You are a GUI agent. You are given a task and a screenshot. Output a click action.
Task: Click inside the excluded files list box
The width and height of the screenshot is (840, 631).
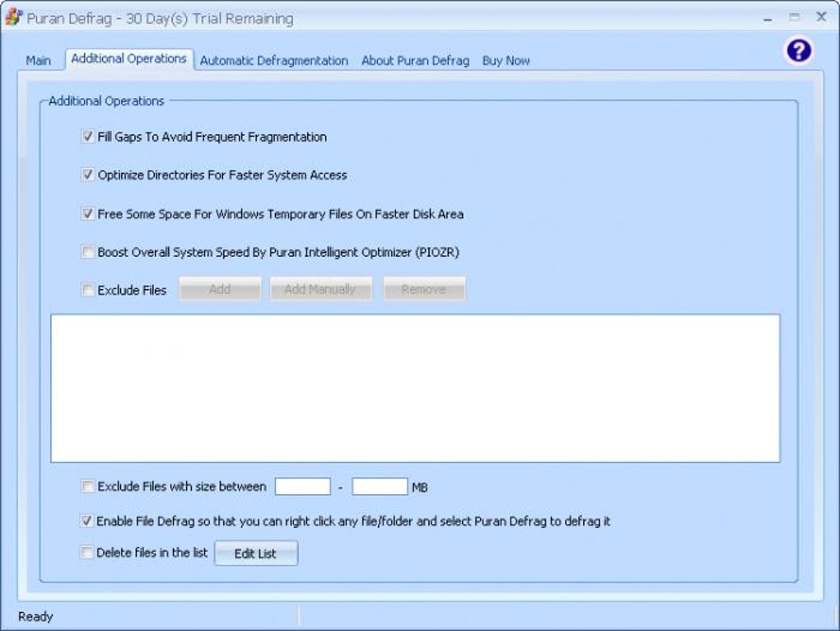coord(415,388)
